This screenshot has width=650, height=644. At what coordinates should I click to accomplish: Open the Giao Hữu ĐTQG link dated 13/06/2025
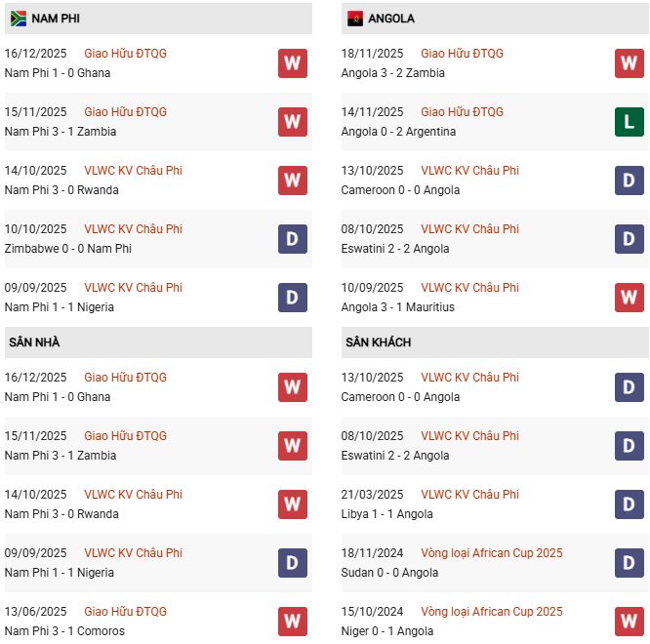coord(125,612)
